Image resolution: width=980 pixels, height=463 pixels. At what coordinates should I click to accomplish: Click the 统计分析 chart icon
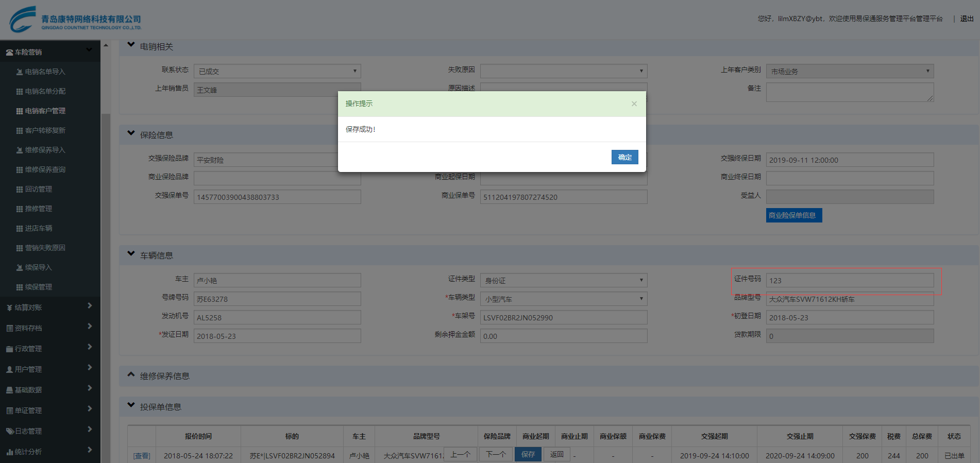[x=9, y=452]
